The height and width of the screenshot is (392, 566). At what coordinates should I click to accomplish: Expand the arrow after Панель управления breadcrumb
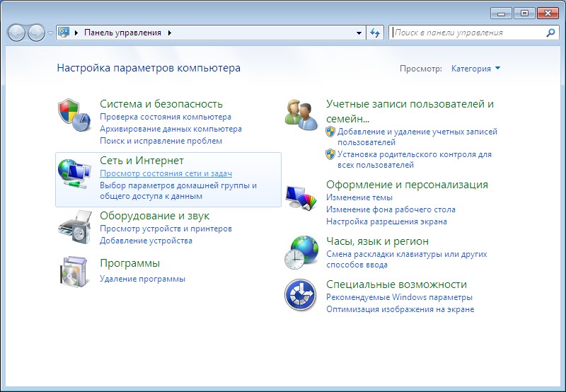click(x=169, y=33)
